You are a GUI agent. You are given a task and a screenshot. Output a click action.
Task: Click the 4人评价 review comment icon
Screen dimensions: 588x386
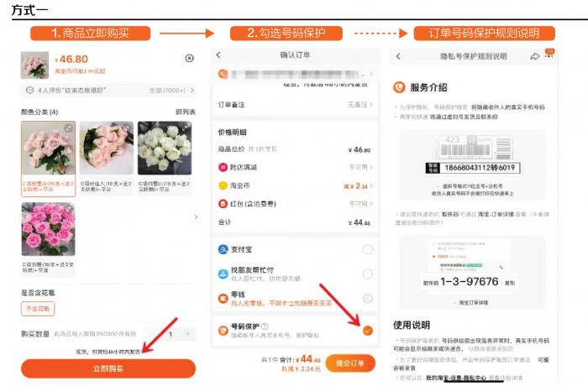tap(29, 91)
